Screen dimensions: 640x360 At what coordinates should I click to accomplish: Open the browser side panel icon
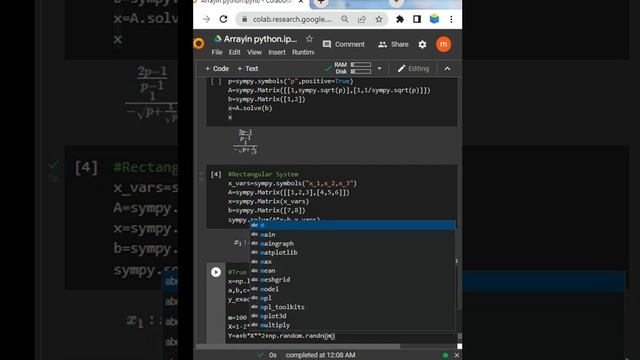[x=417, y=19]
